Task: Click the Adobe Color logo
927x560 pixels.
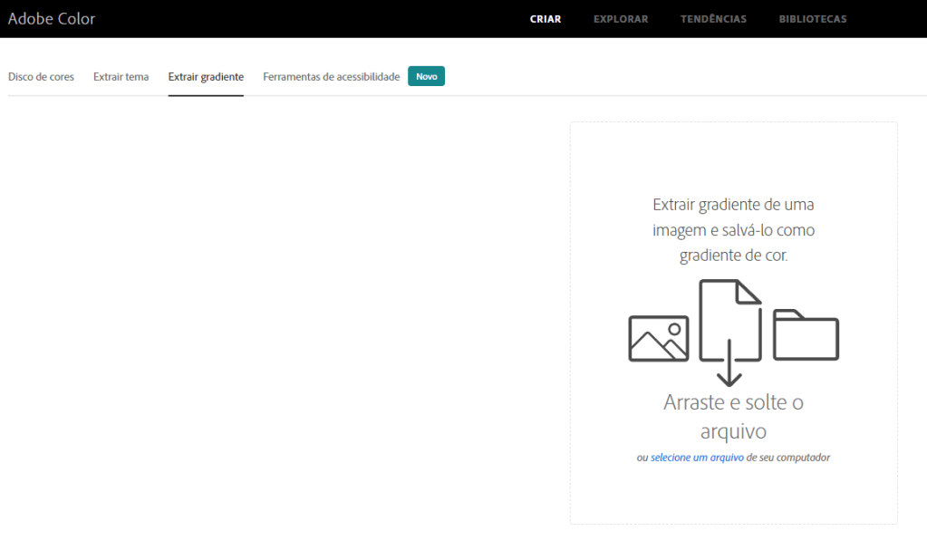Action: pyautogui.click(x=52, y=18)
